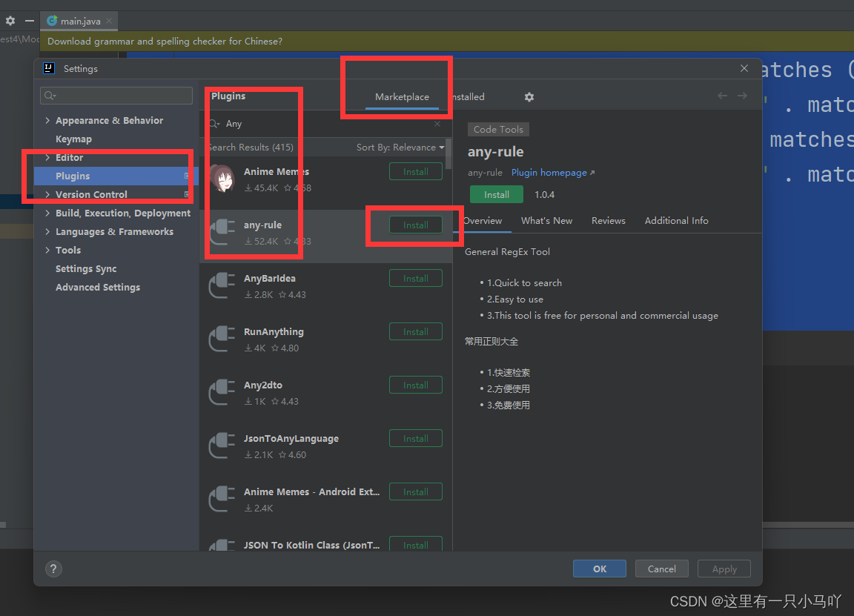Expand the Tools settings section
Viewport: 854px width, 616px height.
(x=47, y=250)
